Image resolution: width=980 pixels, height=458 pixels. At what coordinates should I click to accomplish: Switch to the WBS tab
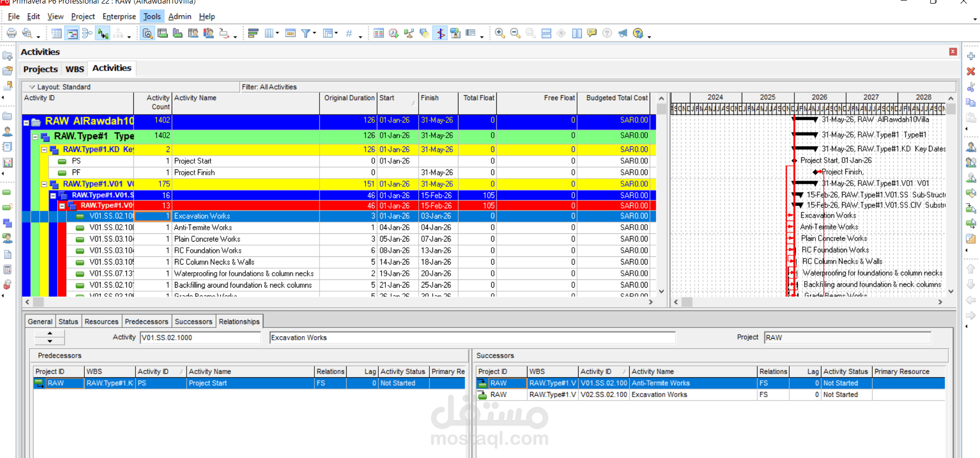tap(75, 69)
